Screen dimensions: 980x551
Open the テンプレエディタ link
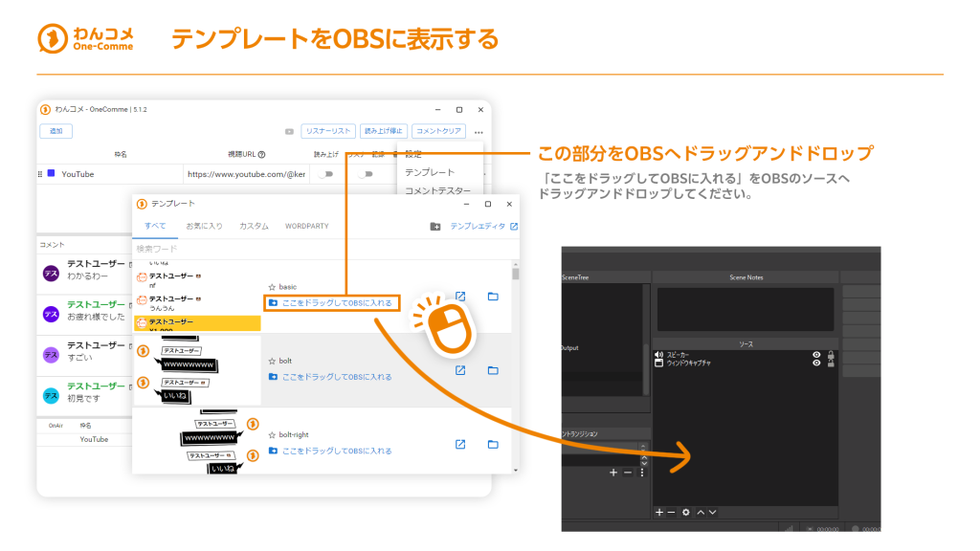(483, 226)
